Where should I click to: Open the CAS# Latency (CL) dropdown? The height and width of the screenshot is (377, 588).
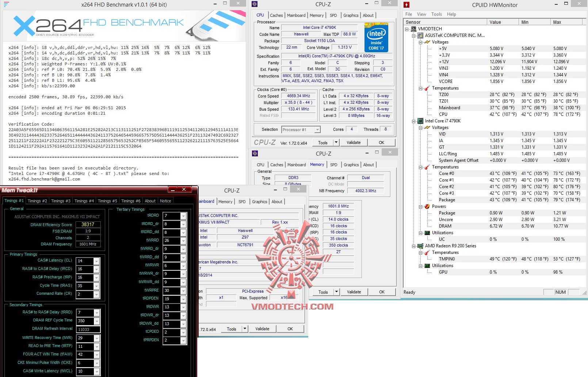pos(96,261)
